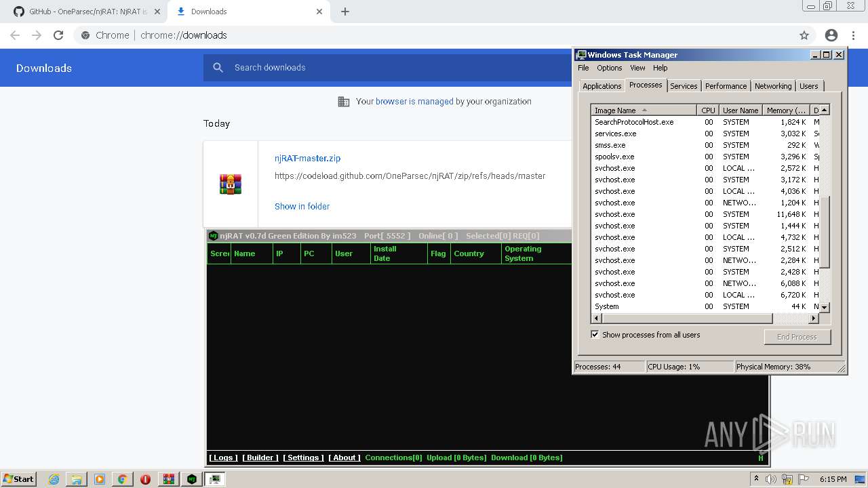Click the Opera icon in taskbar

pyautogui.click(x=145, y=479)
